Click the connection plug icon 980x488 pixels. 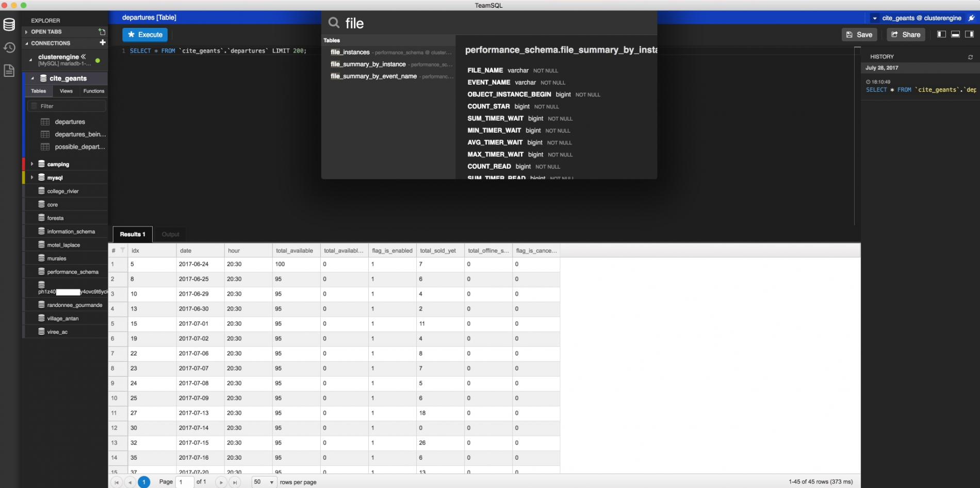[971, 18]
